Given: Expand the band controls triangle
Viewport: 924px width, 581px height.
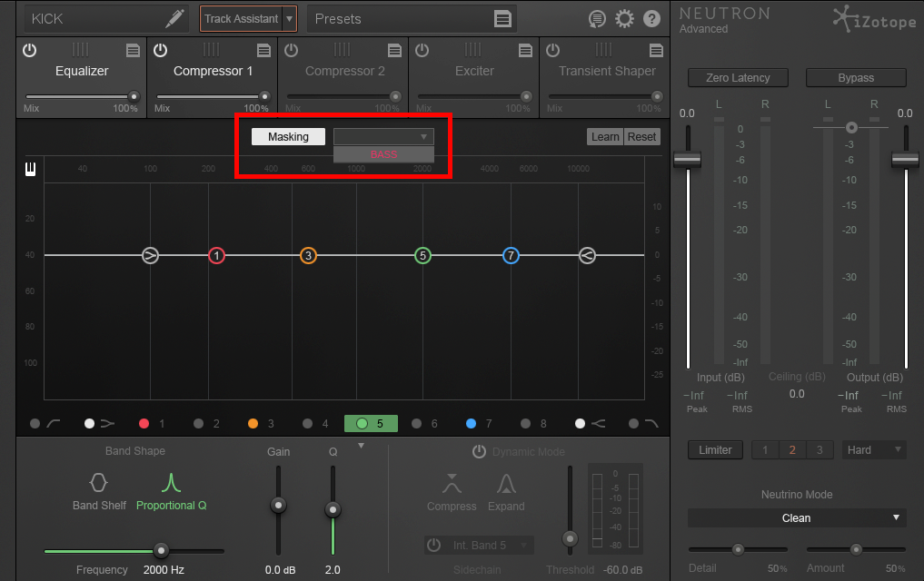Looking at the screenshot, I should pos(362,446).
